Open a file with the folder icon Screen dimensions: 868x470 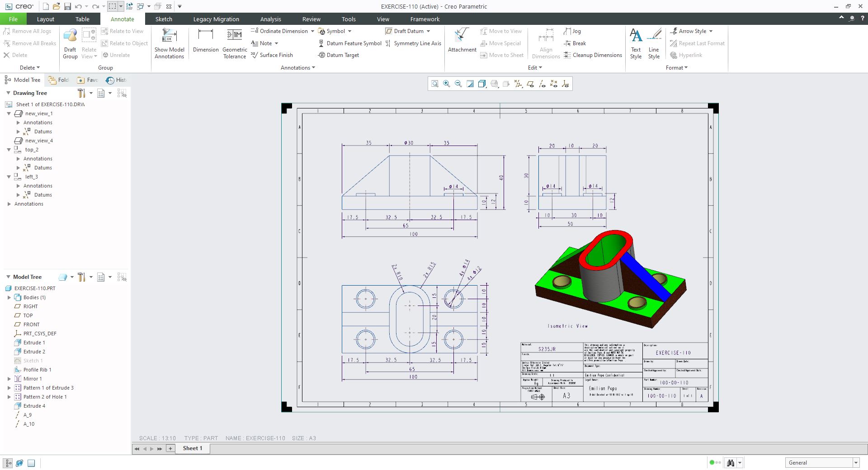pos(56,6)
